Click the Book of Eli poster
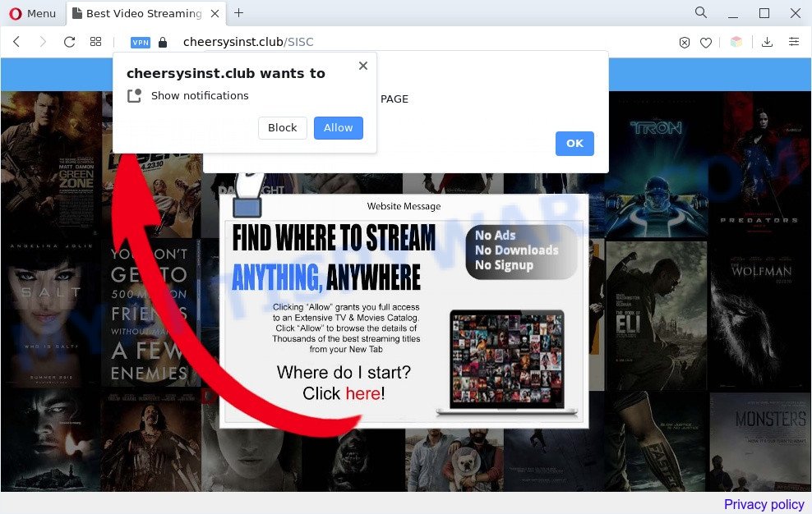812x514 pixels. pyautogui.click(x=656, y=314)
